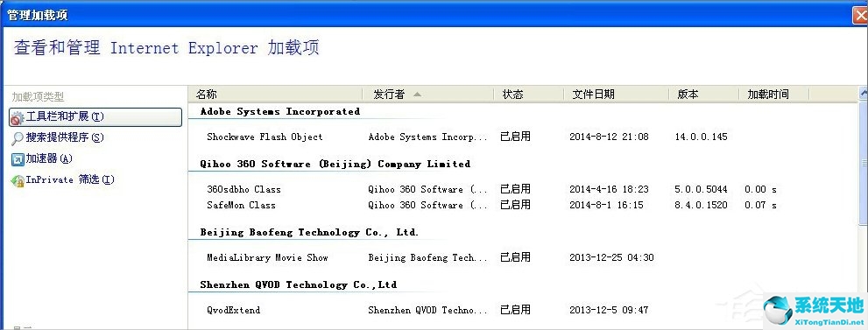Screen dimensions: 868x330
Task: Click date 2014-8-1 16:15
Action: [x=606, y=205]
